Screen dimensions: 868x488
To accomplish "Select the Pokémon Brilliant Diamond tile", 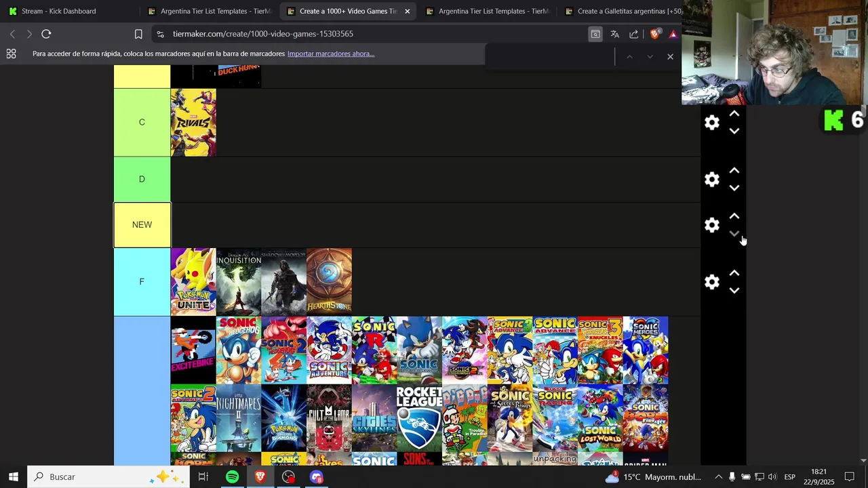I will [x=283, y=418].
